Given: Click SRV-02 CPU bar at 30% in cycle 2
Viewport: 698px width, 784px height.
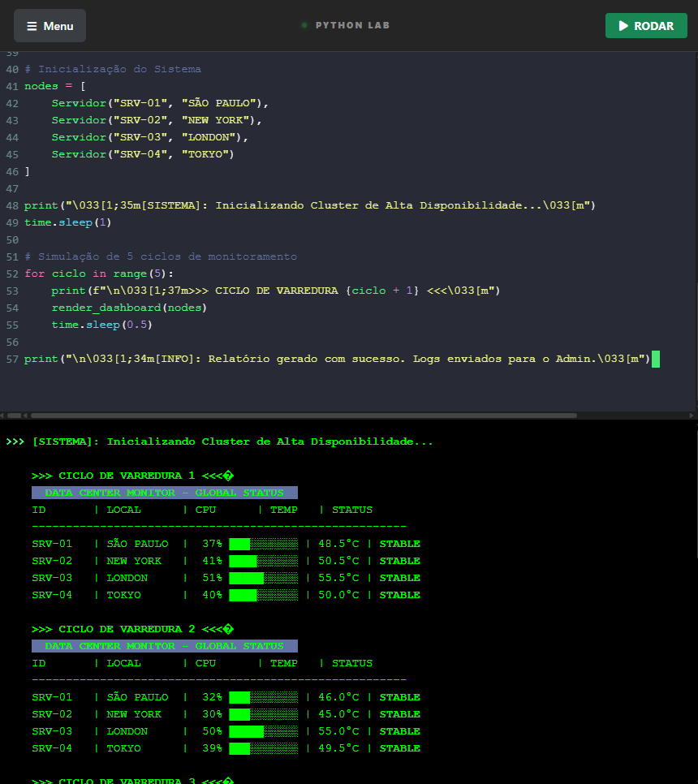Looking at the screenshot, I should (x=264, y=714).
